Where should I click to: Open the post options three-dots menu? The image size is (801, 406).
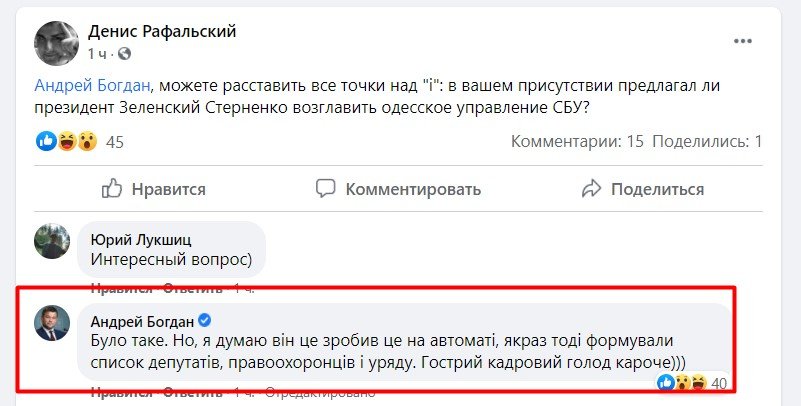tap(742, 41)
